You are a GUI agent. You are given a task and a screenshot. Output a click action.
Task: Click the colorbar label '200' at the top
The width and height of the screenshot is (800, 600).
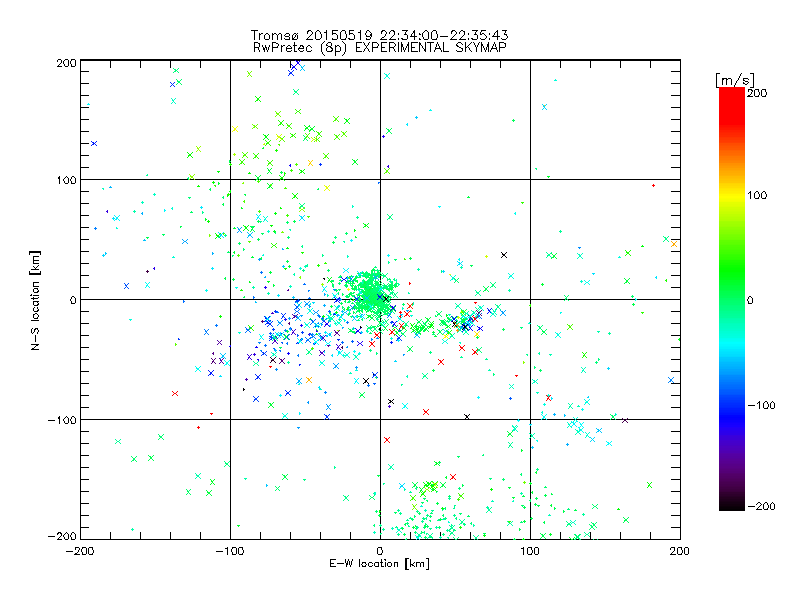pyautogui.click(x=757, y=93)
